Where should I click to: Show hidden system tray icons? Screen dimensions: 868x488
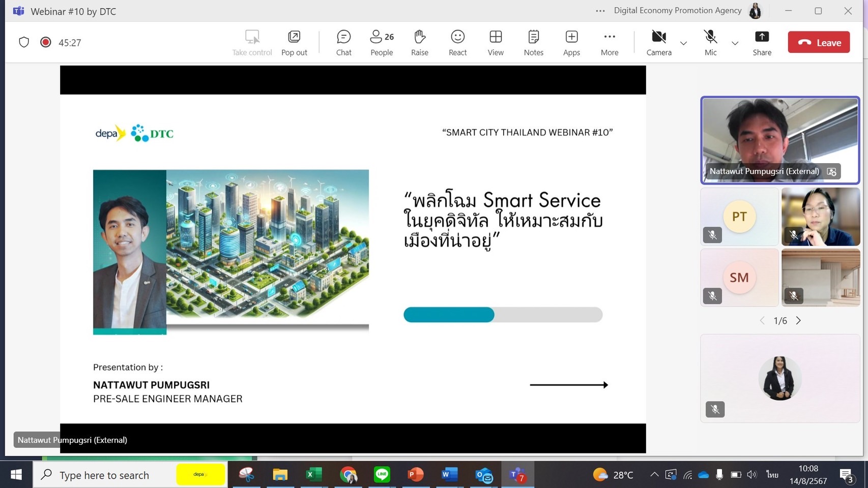654,475
